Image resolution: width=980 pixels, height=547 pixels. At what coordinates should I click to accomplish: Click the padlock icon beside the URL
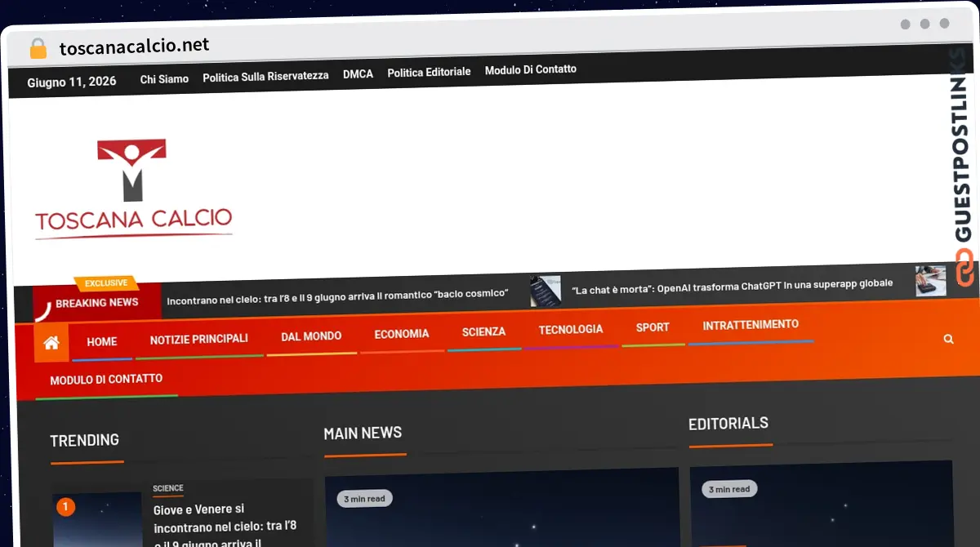[38, 48]
